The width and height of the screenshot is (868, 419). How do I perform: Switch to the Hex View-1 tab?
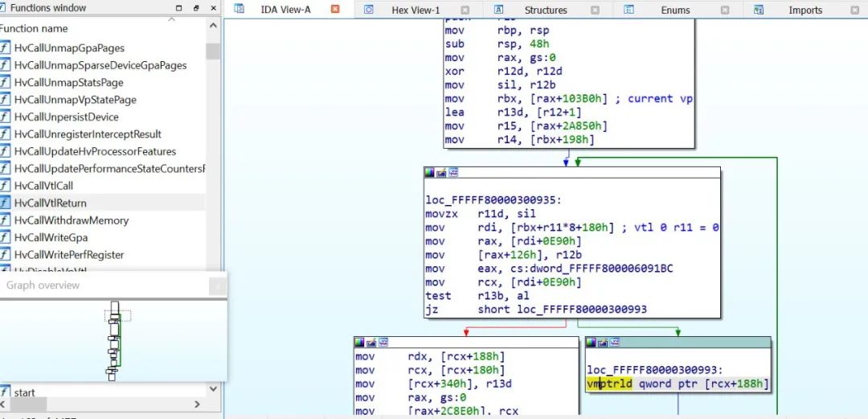[415, 10]
